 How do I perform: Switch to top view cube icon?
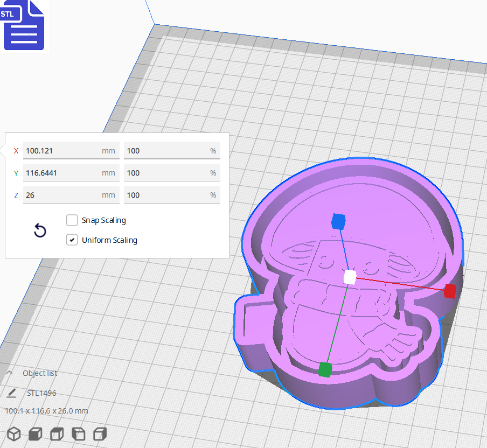click(57, 434)
